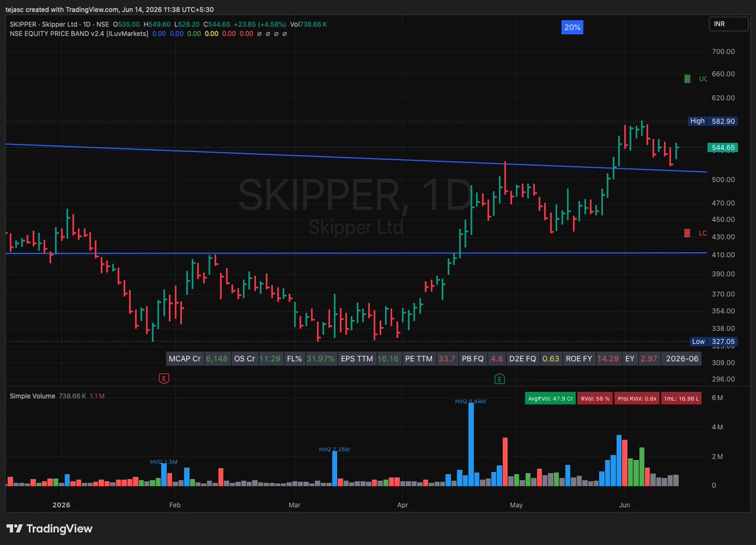The height and width of the screenshot is (545, 756).
Task: Click the RVol: 58 % badge
Action: click(x=596, y=398)
